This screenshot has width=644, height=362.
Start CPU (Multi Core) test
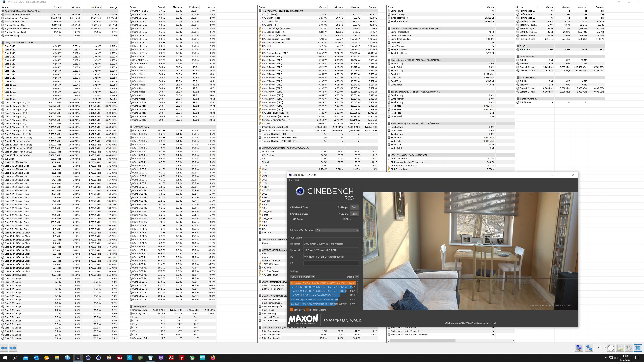(x=354, y=207)
